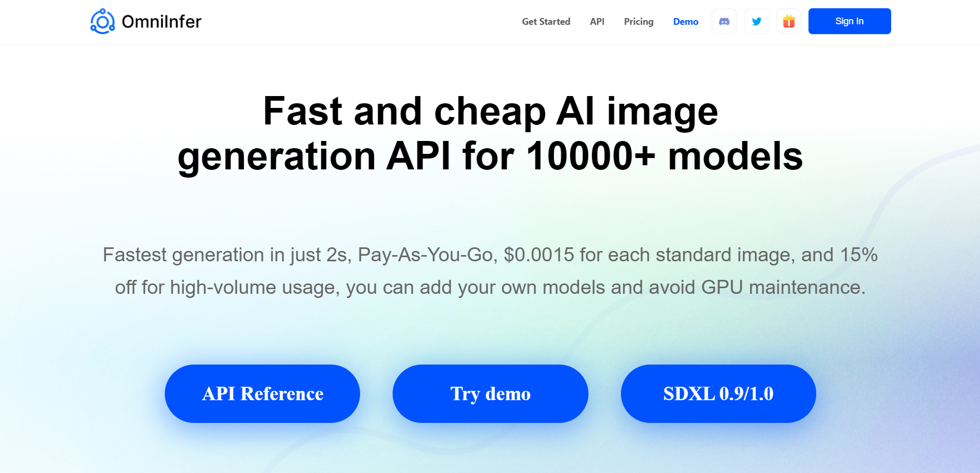Screen dimensions: 980x473
Task: Select the API menu item
Action: pos(597,21)
